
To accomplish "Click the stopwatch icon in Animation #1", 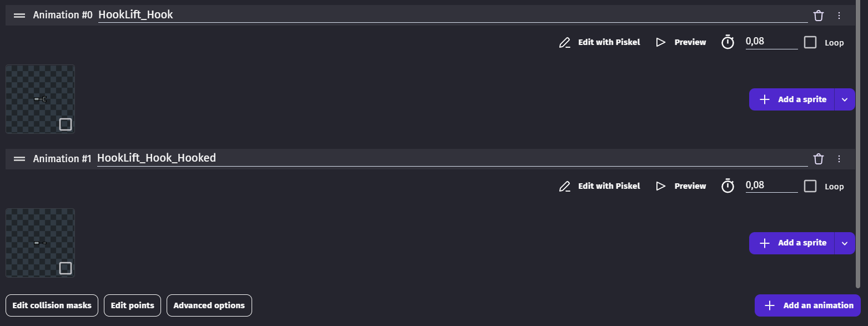I will coord(727,186).
